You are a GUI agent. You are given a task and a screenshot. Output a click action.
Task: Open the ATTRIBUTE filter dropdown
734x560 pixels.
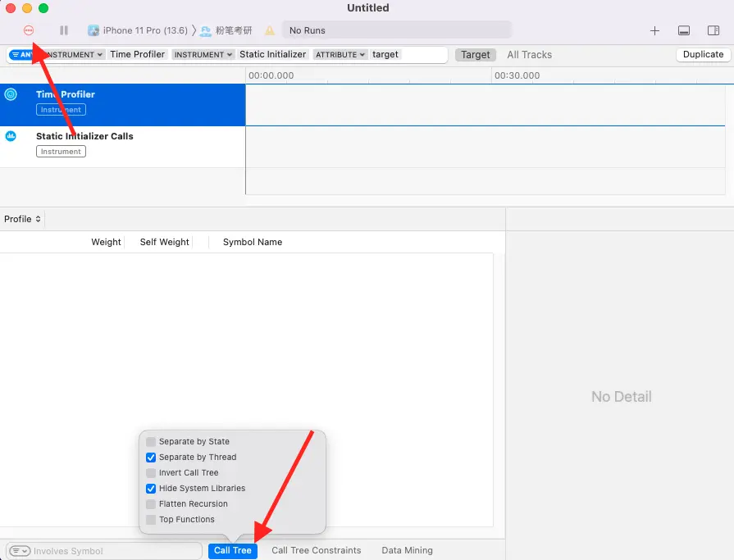tap(340, 55)
